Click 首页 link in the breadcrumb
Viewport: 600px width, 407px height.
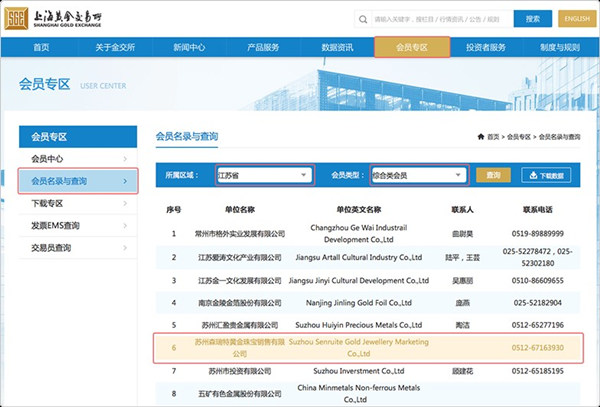tap(493, 137)
